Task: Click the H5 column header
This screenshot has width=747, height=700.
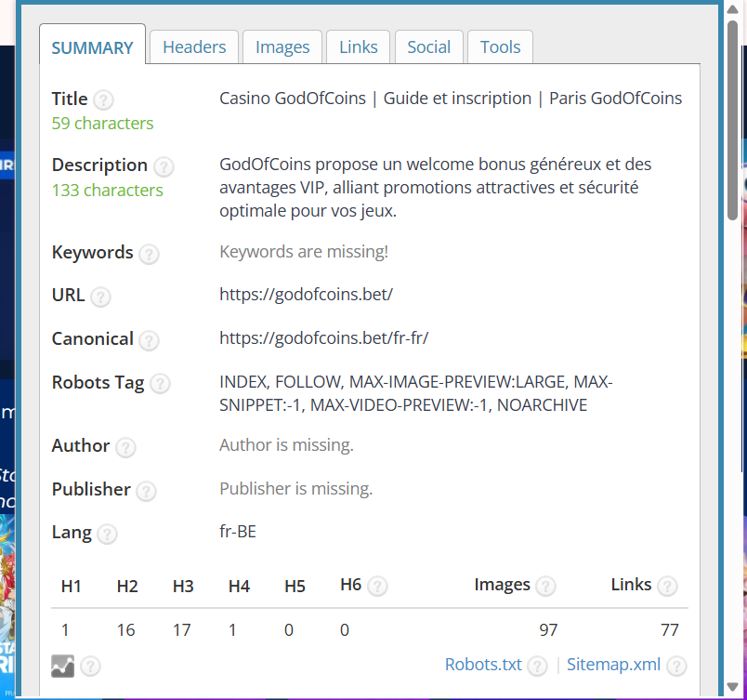Action: 295,586
